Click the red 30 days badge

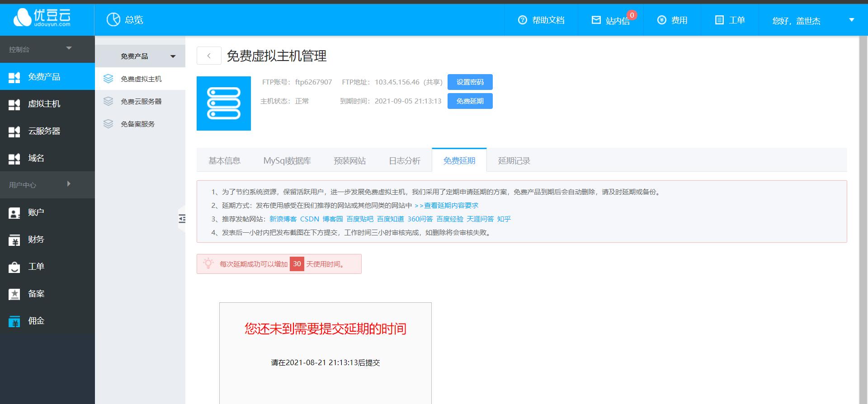(x=297, y=264)
